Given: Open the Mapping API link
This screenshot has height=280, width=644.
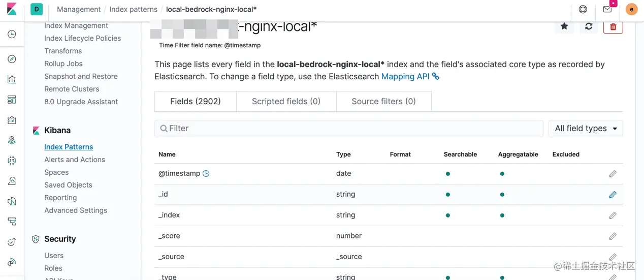Looking at the screenshot, I should (405, 76).
